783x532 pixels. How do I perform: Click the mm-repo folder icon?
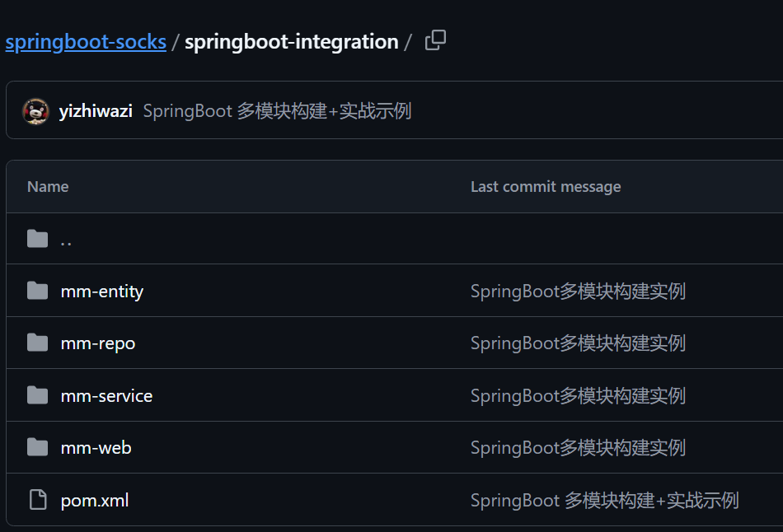[x=37, y=343]
